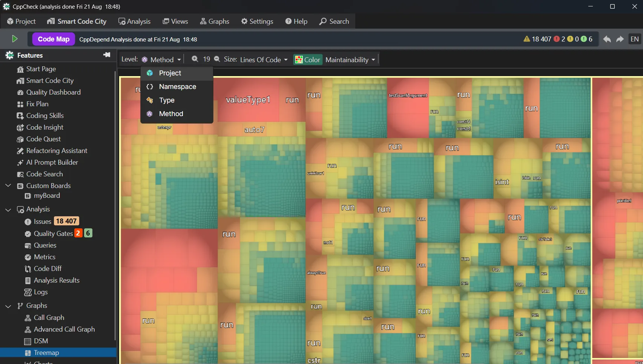Open Start Page from sidebar
Viewport: 643px width, 364px height.
(x=41, y=69)
